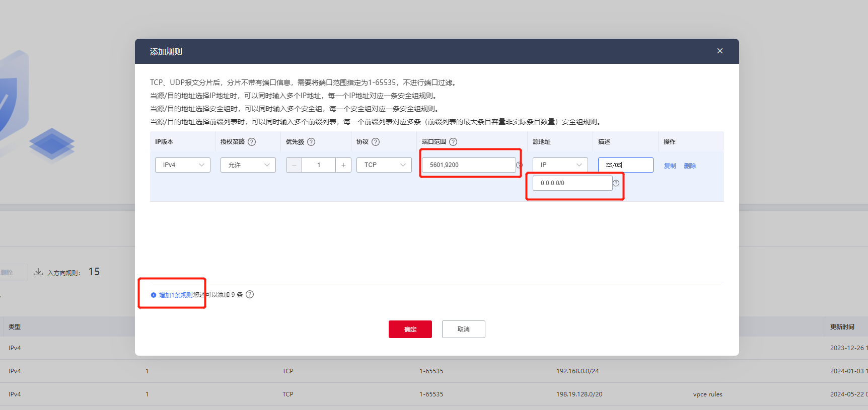
Task: Close the 添加规则 dialog
Action: pyautogui.click(x=720, y=51)
